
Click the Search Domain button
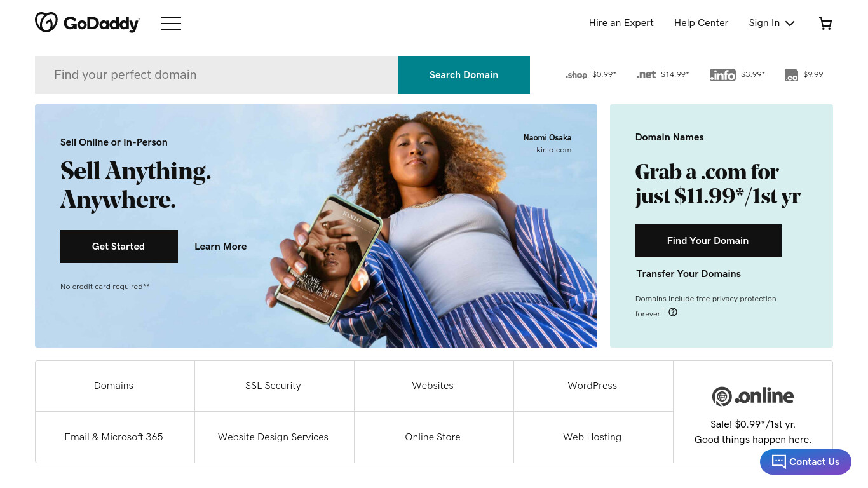pos(464,75)
